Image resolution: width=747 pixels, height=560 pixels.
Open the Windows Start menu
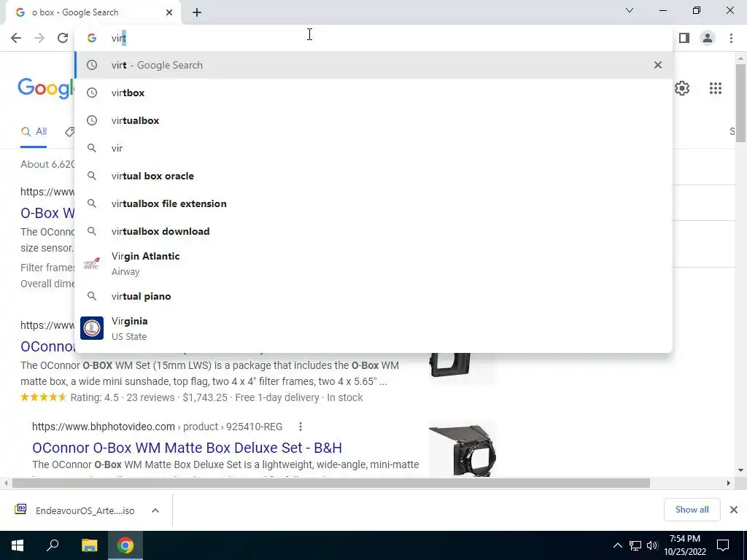(18, 545)
